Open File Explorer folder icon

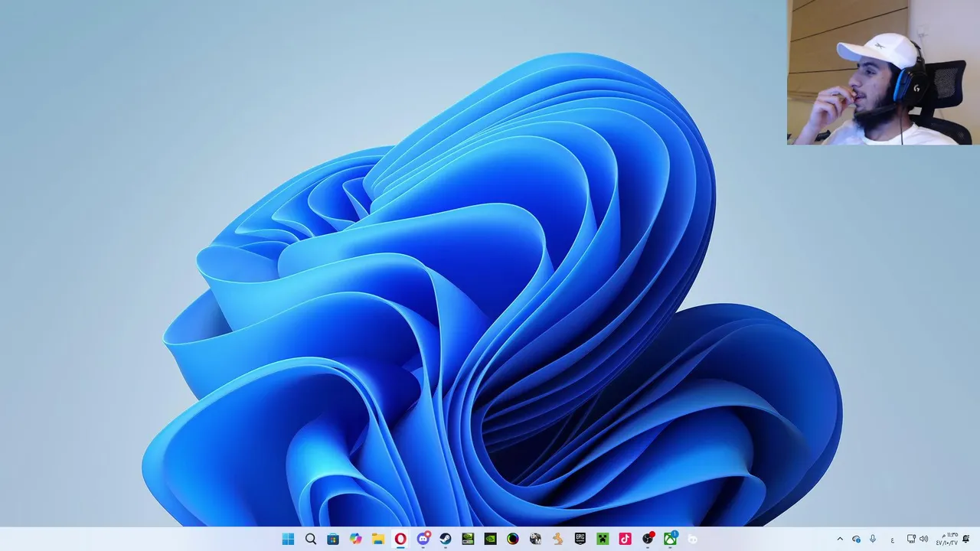tap(377, 539)
